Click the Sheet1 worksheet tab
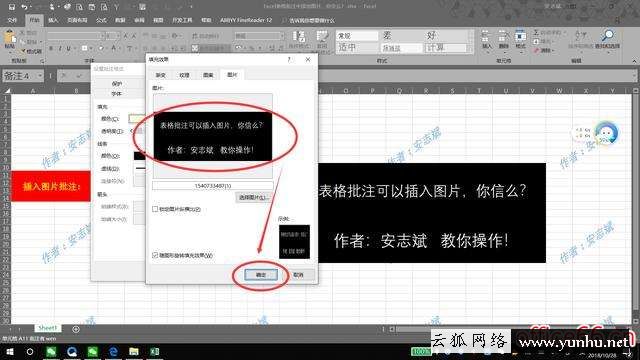The image size is (640, 360). [47, 328]
